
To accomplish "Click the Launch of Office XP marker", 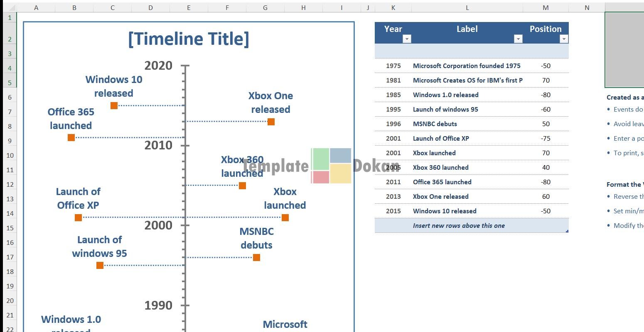I will pyautogui.click(x=78, y=217).
